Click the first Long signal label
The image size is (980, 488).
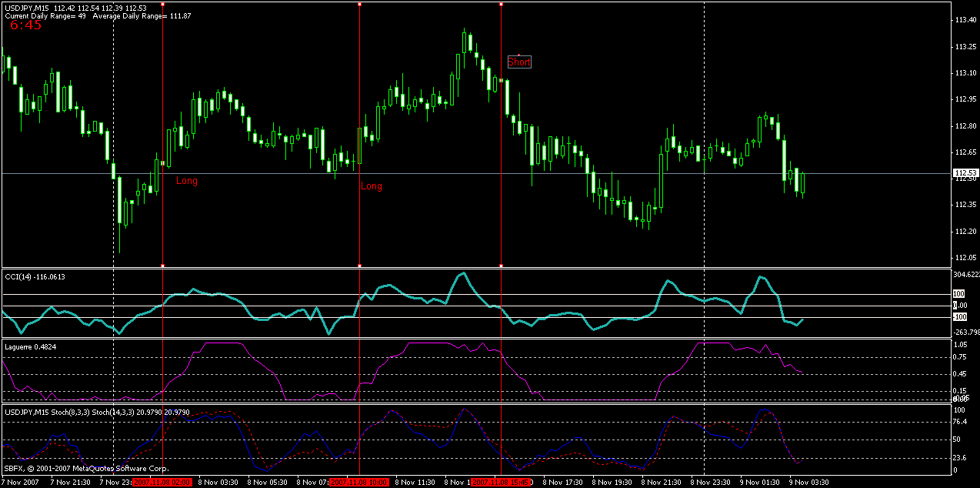(x=185, y=181)
